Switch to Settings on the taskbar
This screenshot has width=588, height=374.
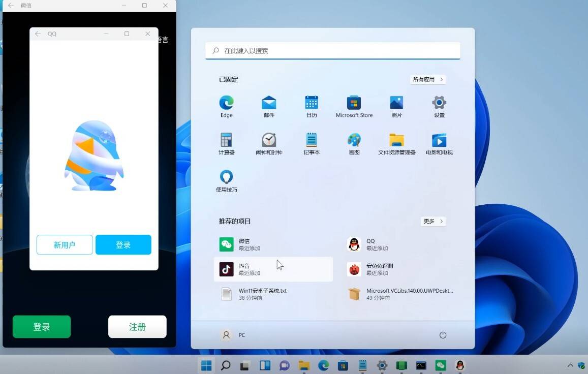(x=382, y=365)
